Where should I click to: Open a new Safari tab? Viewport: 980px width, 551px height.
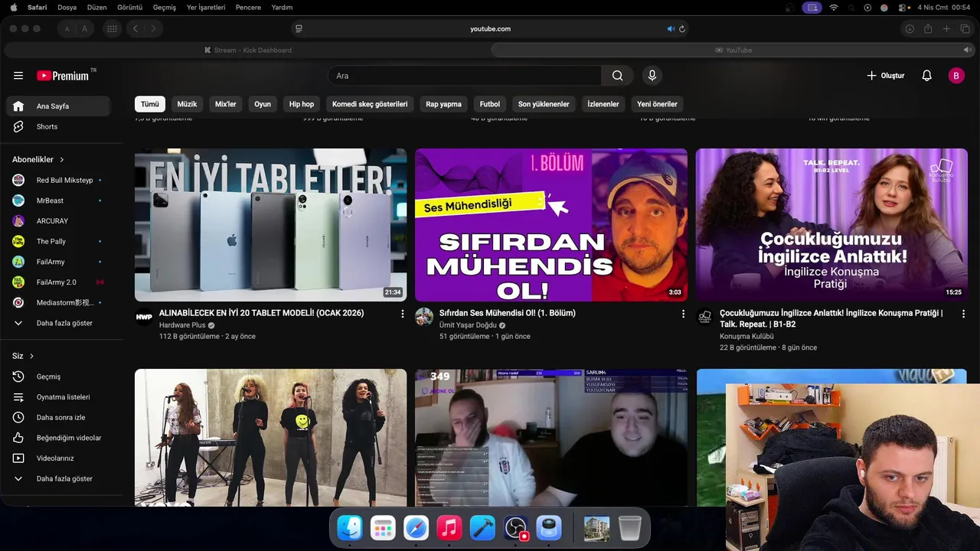[946, 29]
